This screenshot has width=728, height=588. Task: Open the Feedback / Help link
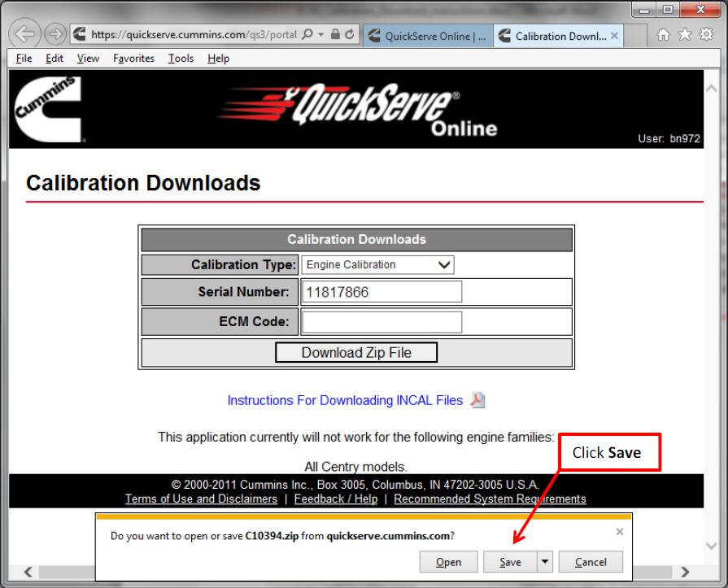[x=336, y=499]
